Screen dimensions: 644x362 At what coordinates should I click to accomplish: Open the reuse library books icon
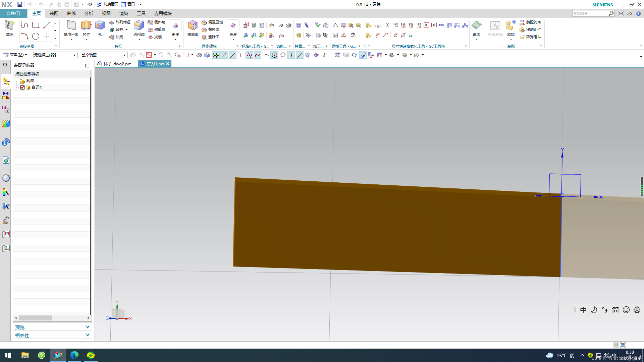(x=6, y=124)
